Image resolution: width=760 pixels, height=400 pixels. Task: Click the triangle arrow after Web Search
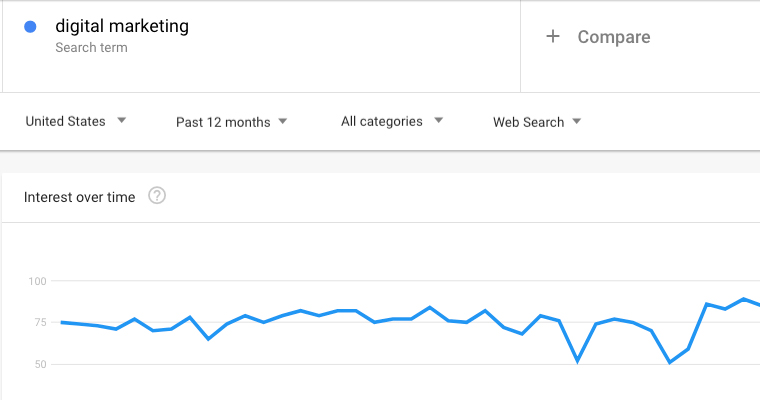click(576, 122)
